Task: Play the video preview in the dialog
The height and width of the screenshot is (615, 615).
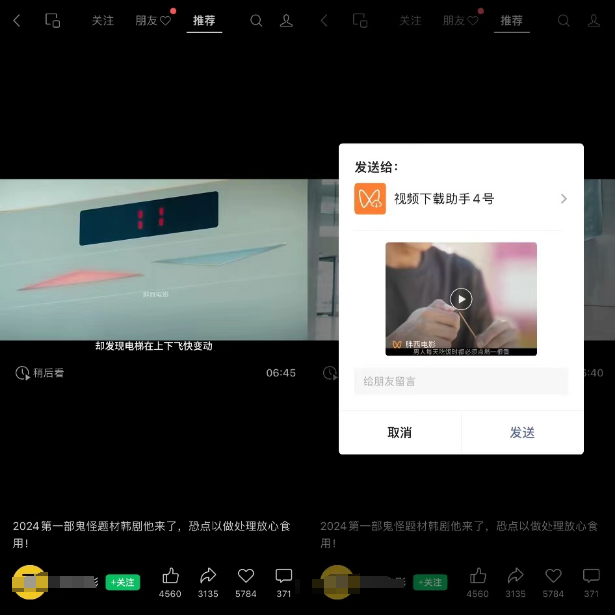Action: click(x=461, y=299)
